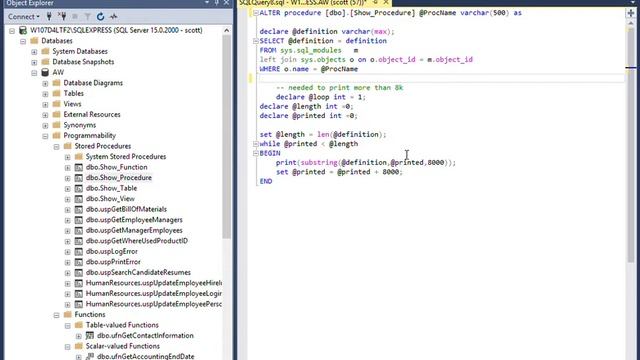Image resolution: width=640 pixels, height=360 pixels.
Task: Click the dbo.ufnGetContactInformation function icon
Action: (89, 336)
